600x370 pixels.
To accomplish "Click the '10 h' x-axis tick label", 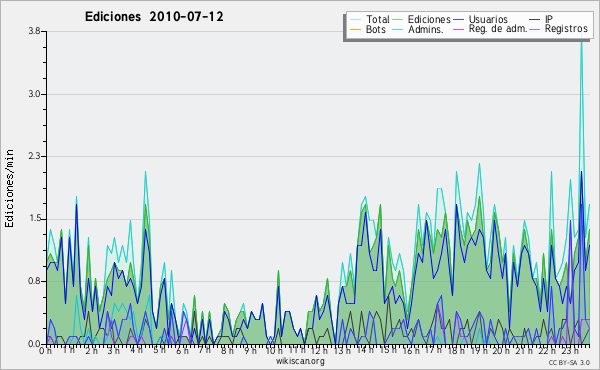I will tap(274, 350).
